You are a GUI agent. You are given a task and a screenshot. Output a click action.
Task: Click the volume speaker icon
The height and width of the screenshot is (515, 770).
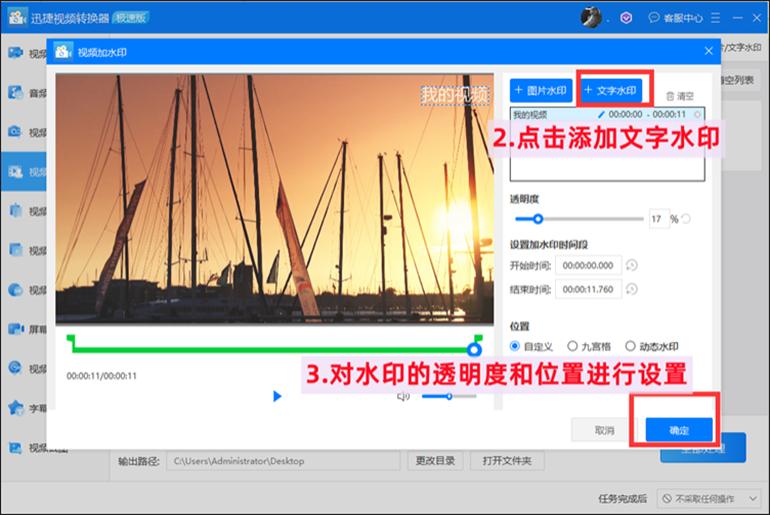point(403,396)
